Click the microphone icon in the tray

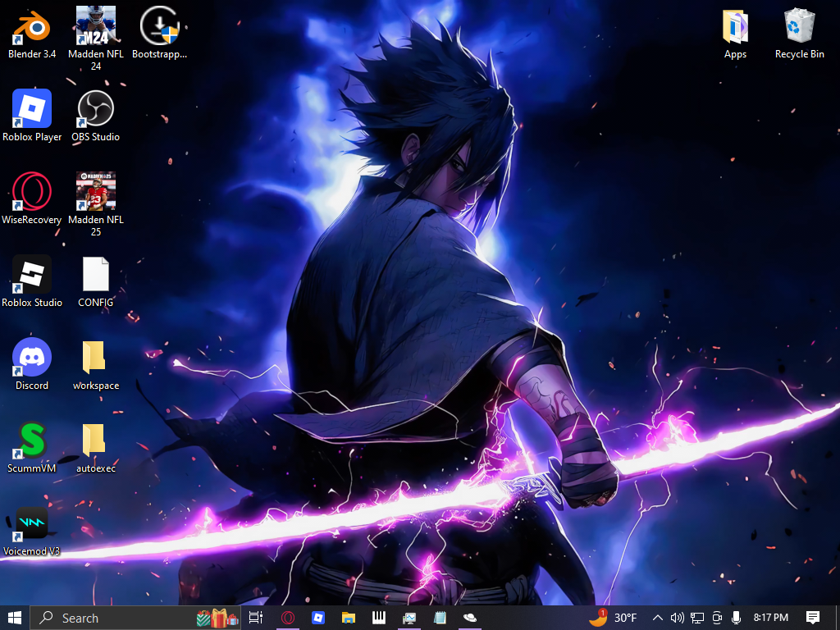pos(736,618)
